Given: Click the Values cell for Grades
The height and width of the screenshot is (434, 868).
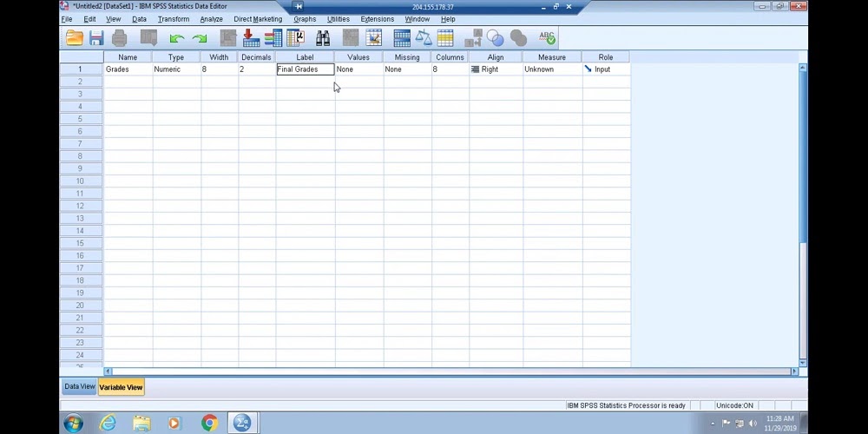Looking at the screenshot, I should coord(358,69).
